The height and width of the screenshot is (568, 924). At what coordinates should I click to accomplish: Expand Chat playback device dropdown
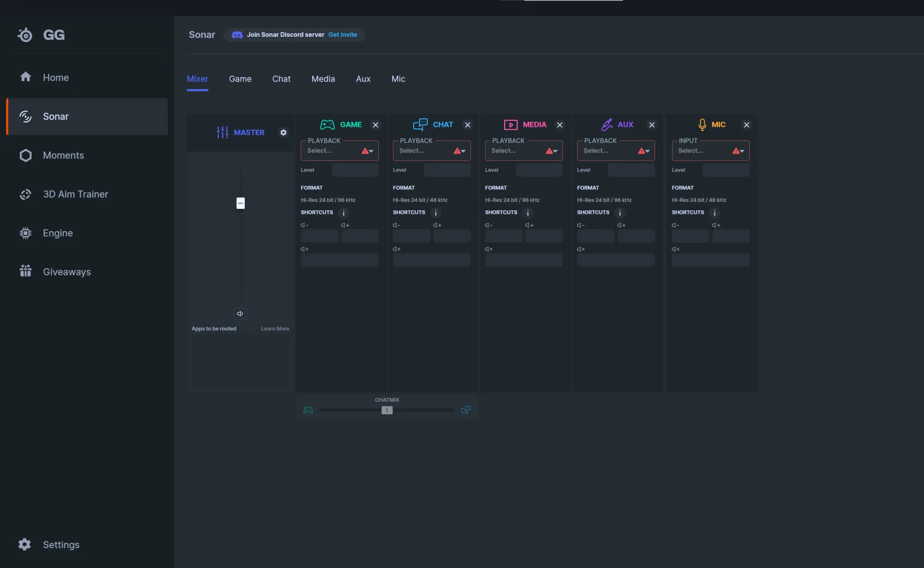tap(431, 151)
